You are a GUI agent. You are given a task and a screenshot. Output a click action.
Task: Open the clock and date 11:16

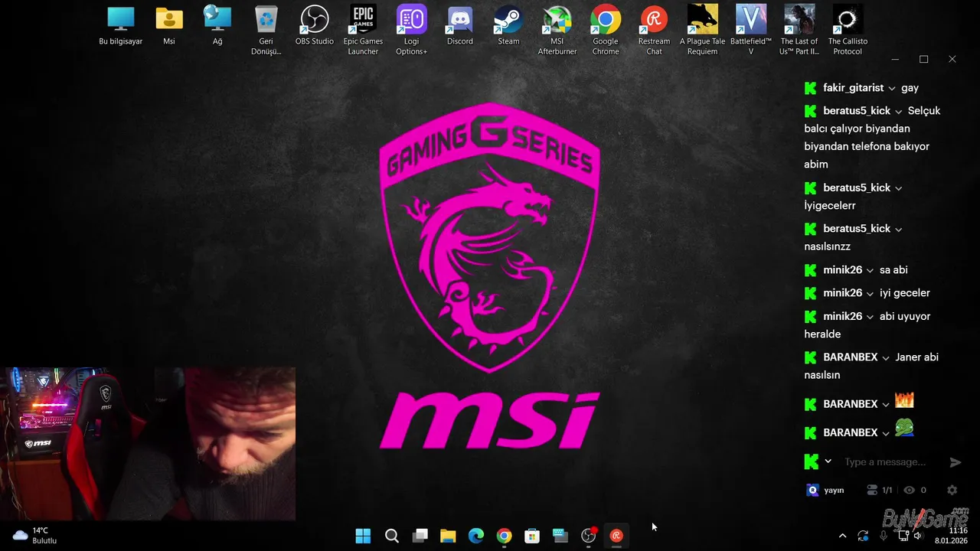pos(952,536)
